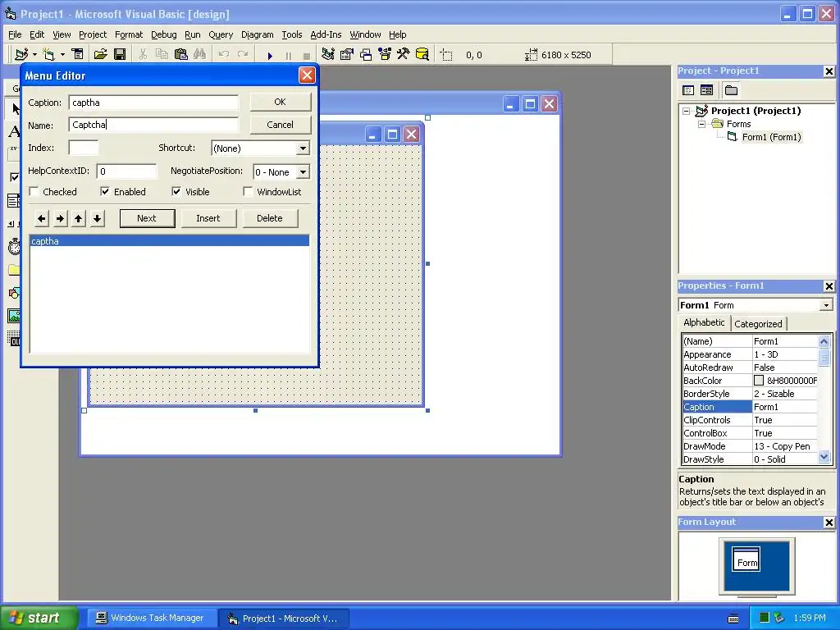
Task: Click the Properties list scroll up arrow
Action: coord(824,341)
